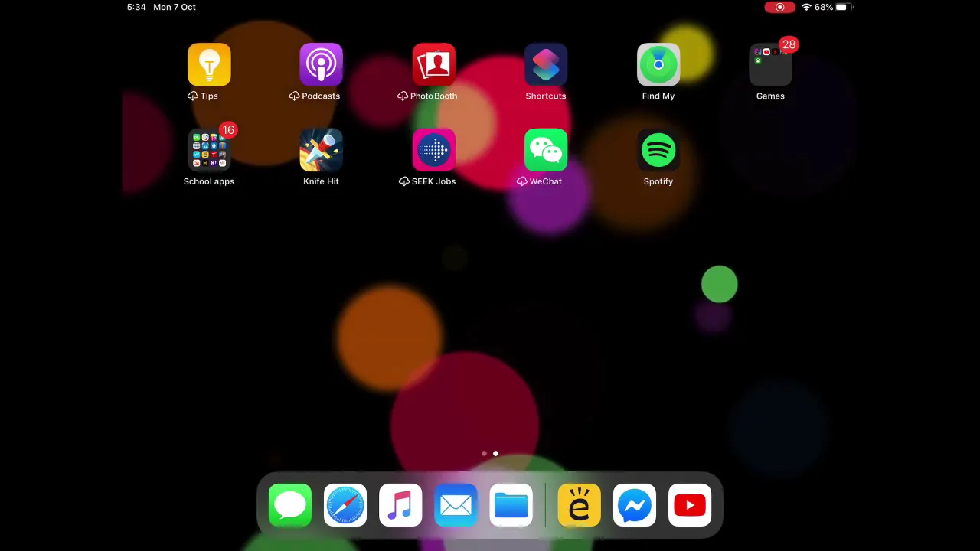This screenshot has height=551, width=980.
Task: Open the Games folder
Action: click(770, 65)
